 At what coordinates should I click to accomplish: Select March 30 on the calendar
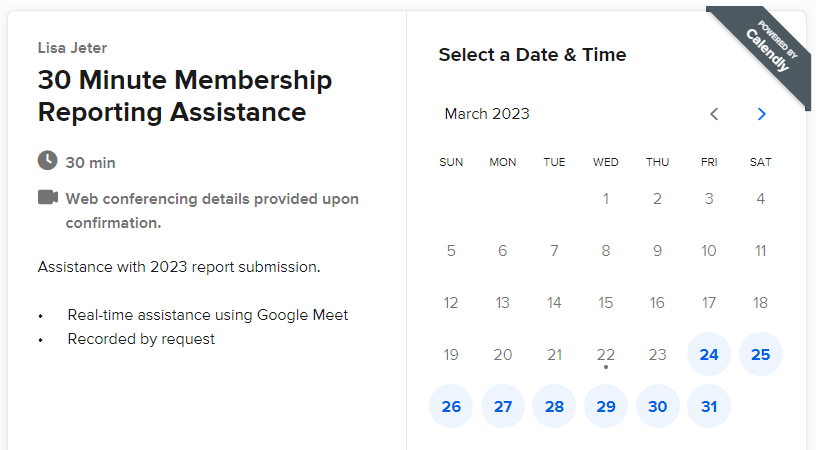pos(657,406)
